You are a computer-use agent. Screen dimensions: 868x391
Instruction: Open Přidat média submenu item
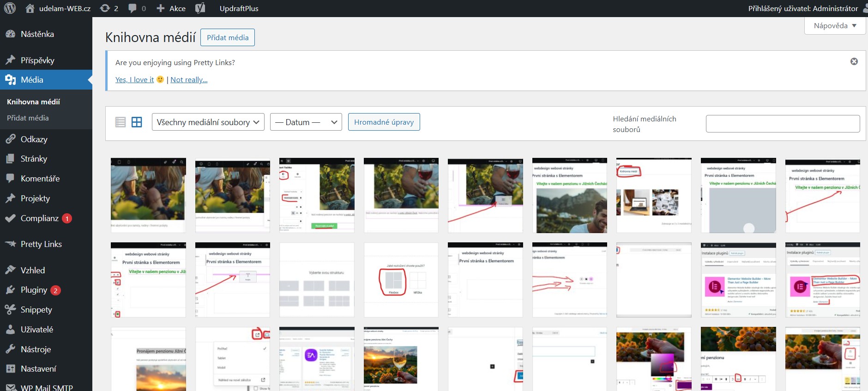click(x=28, y=118)
